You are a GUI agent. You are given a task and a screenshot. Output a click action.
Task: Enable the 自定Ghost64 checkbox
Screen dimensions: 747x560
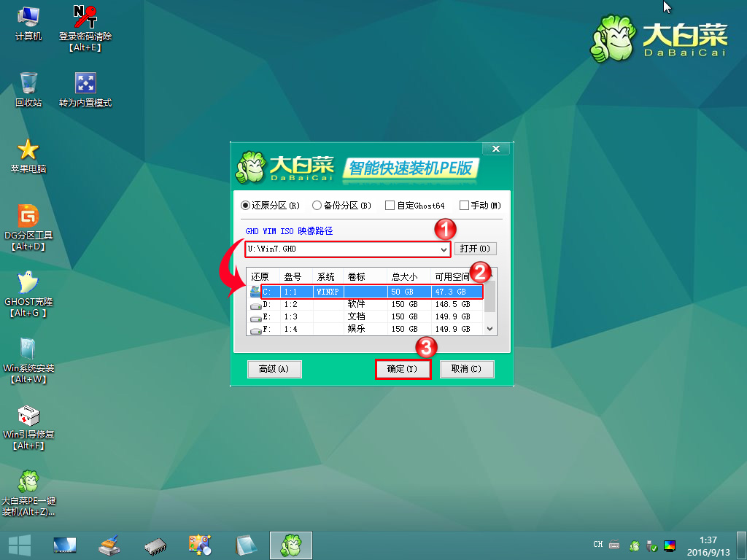tap(390, 206)
